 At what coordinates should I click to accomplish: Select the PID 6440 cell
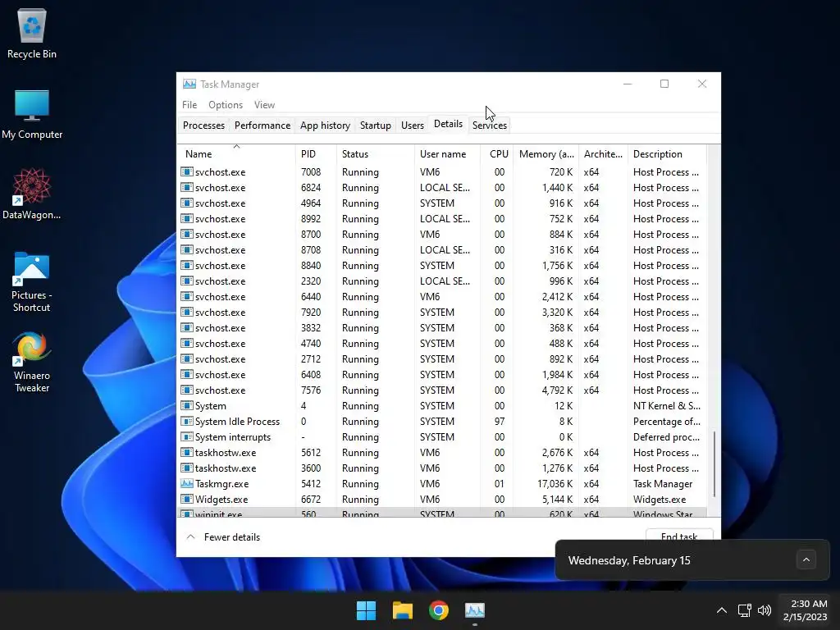tap(311, 297)
